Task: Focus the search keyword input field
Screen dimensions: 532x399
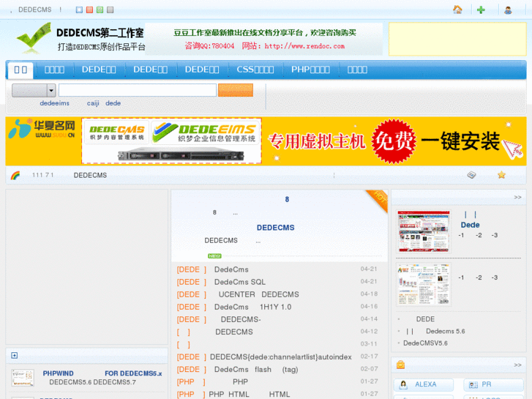Action: (x=138, y=90)
